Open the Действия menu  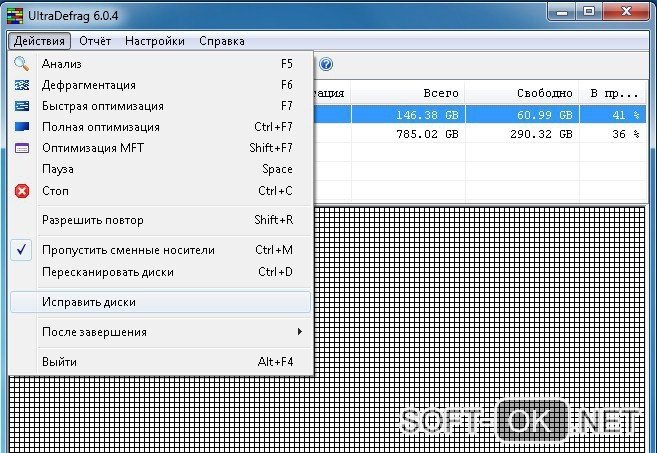pos(39,41)
